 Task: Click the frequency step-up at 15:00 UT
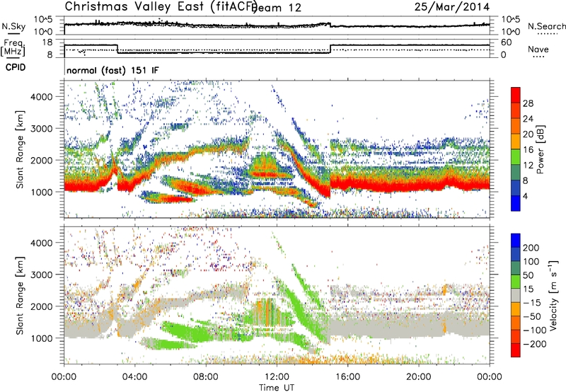[x=330, y=49]
